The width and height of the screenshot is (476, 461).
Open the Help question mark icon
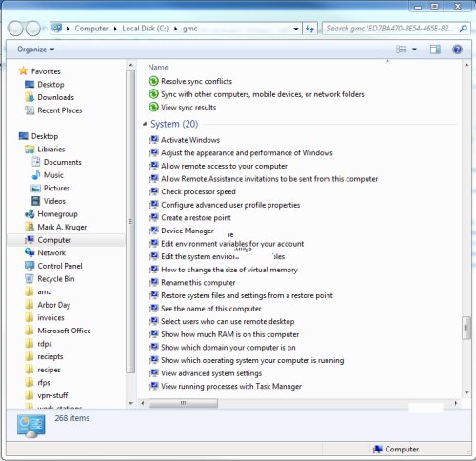point(457,50)
